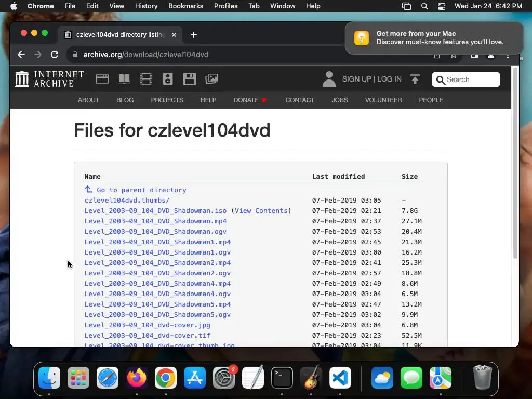
Task: Open the VOLUNTEER link
Action: (x=383, y=100)
